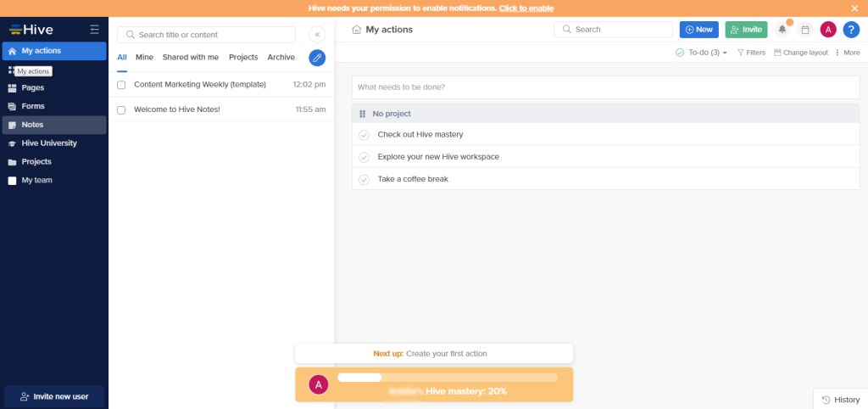
Task: Open the Content Marketing Weekly (template) note
Action: 200,84
